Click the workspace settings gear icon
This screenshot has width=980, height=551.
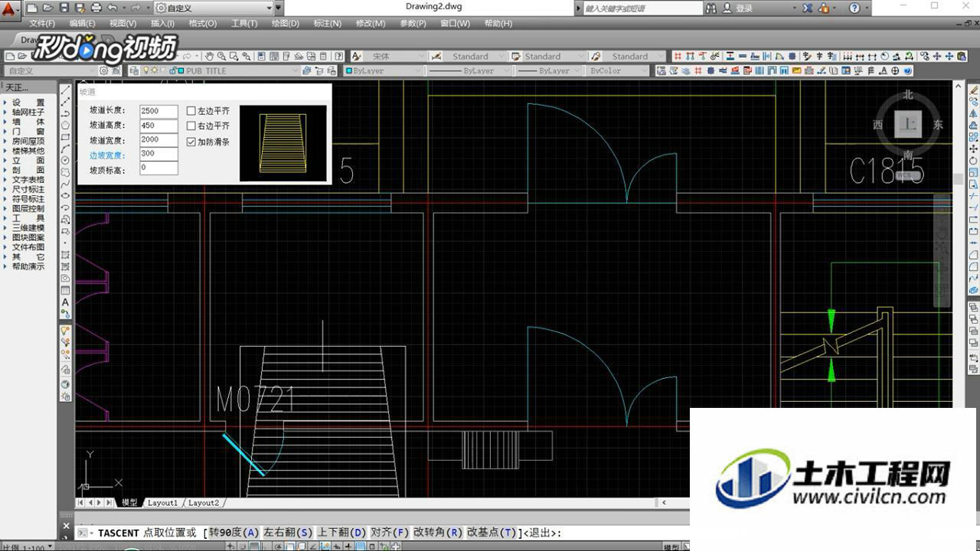click(x=105, y=70)
